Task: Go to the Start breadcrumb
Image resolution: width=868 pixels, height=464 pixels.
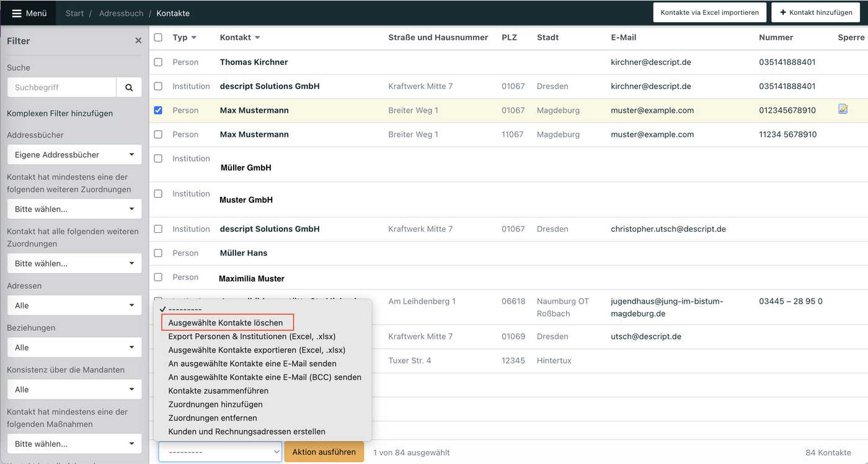Action: pyautogui.click(x=74, y=13)
